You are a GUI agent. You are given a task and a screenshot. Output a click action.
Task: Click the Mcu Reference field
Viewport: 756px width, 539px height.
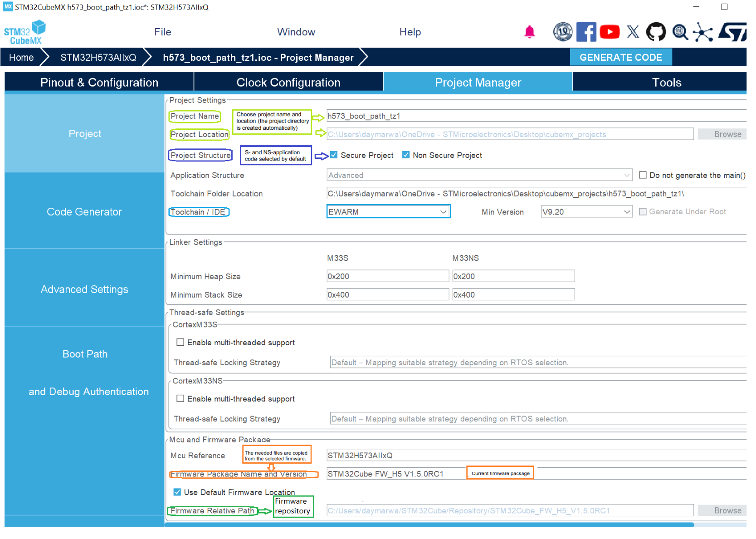(x=537, y=456)
